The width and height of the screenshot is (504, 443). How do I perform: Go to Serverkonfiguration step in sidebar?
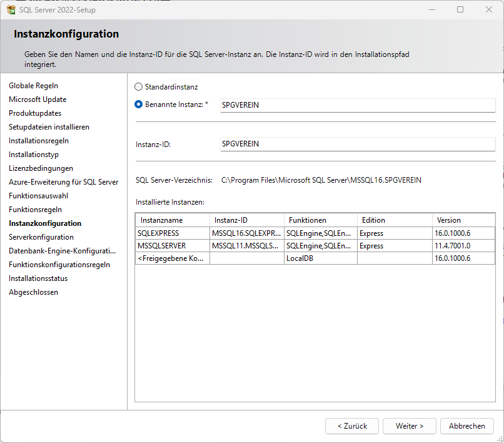tap(41, 237)
